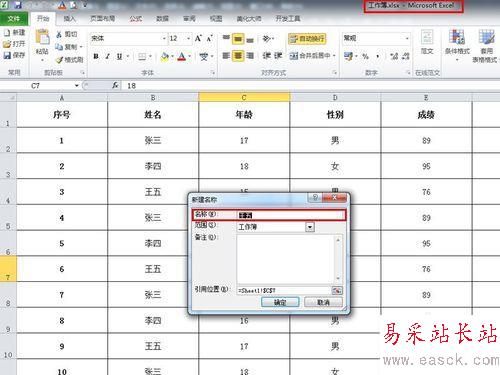500x375 pixels.
Task: Click the Cut (剪切) scissors icon
Action: coord(59,34)
